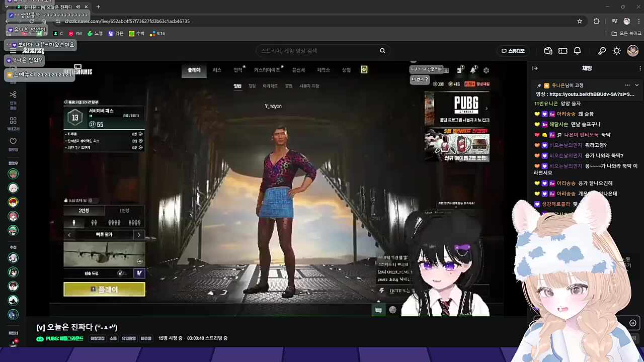Click the 스튜디오 button
The image size is (644, 362).
tap(513, 51)
